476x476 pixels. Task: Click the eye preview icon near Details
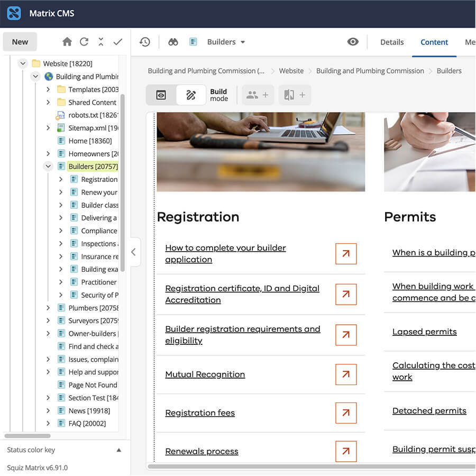[353, 42]
